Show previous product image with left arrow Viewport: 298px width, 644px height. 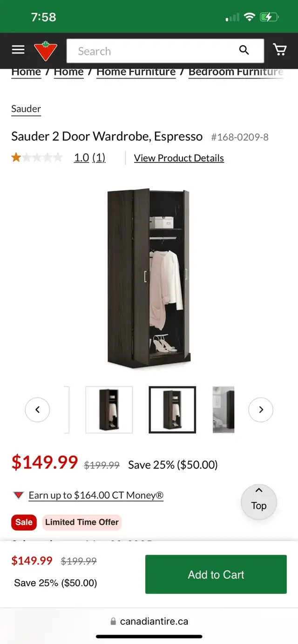(37, 409)
